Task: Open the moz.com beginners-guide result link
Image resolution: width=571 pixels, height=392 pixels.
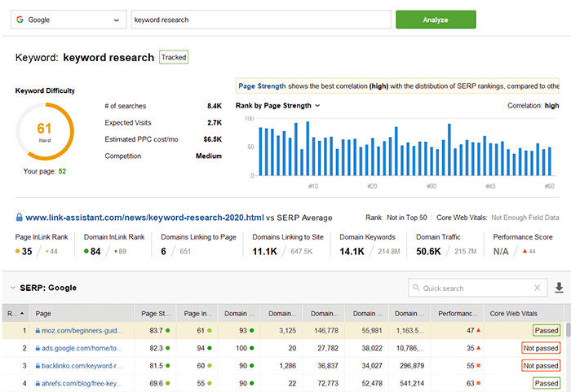Action: coord(82,331)
